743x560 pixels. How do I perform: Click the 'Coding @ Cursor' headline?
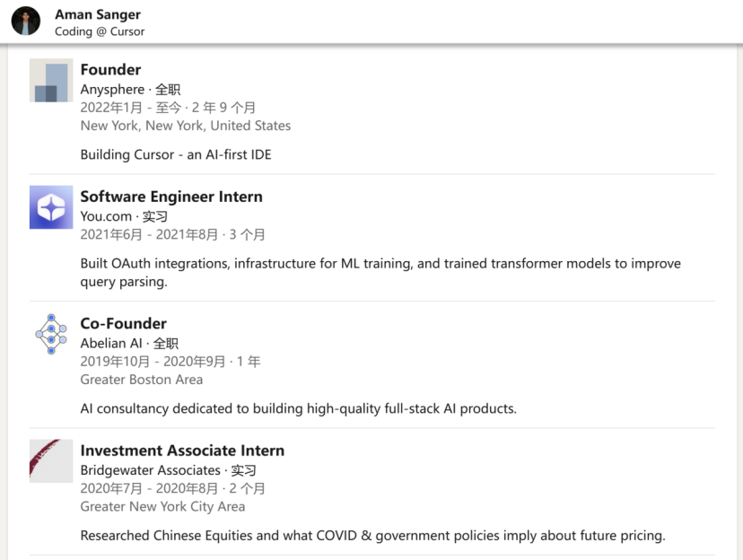click(x=100, y=31)
